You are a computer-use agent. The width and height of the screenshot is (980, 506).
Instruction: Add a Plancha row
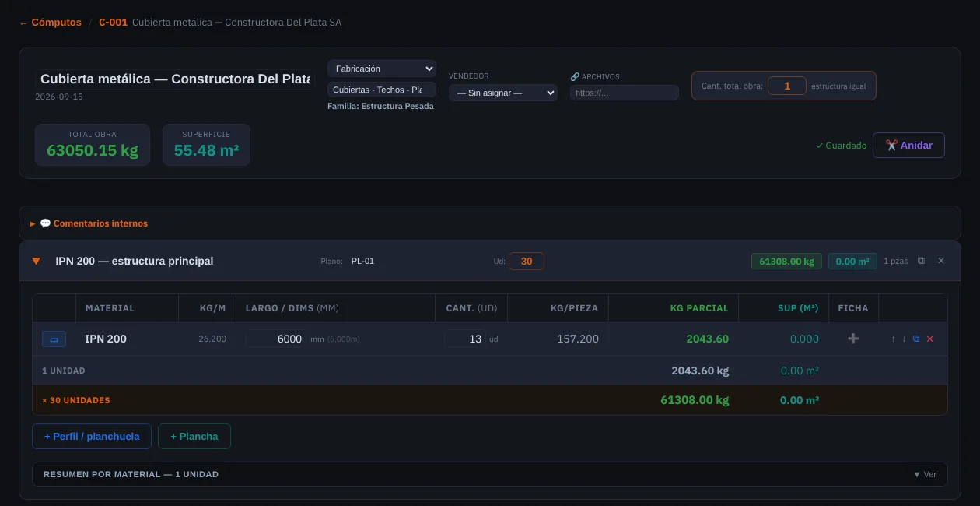[194, 437]
